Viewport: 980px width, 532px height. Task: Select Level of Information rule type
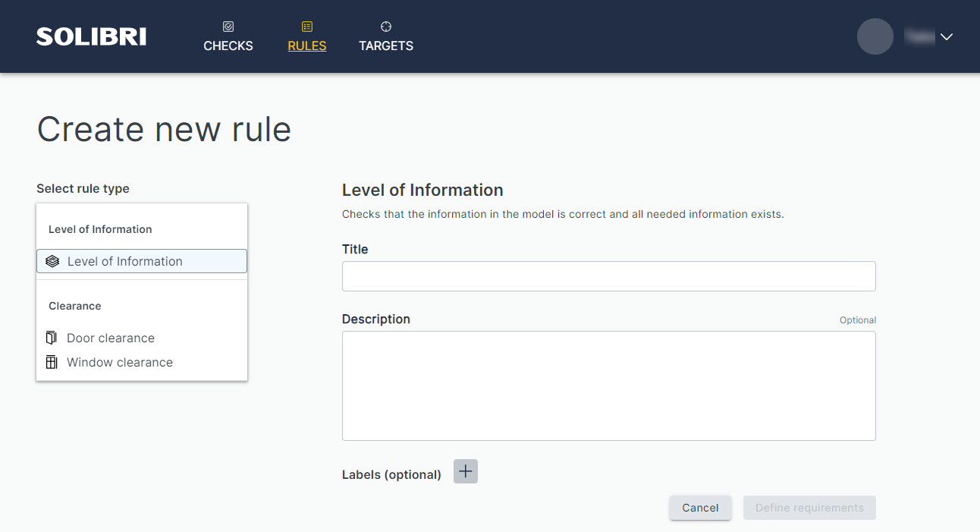click(142, 261)
